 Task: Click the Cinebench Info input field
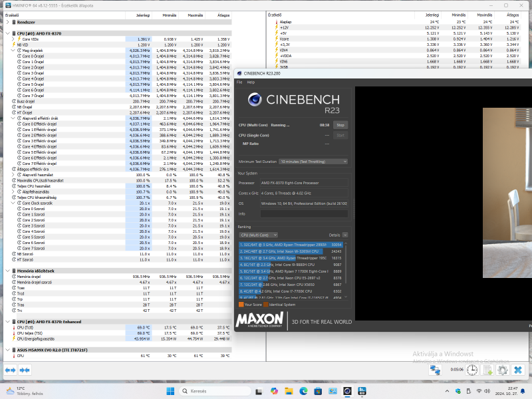point(304,213)
